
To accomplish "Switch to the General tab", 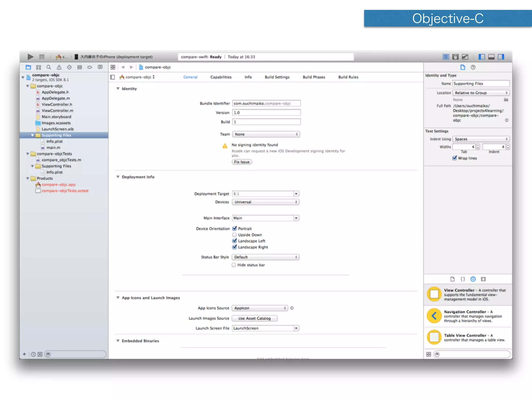I will tap(190, 77).
